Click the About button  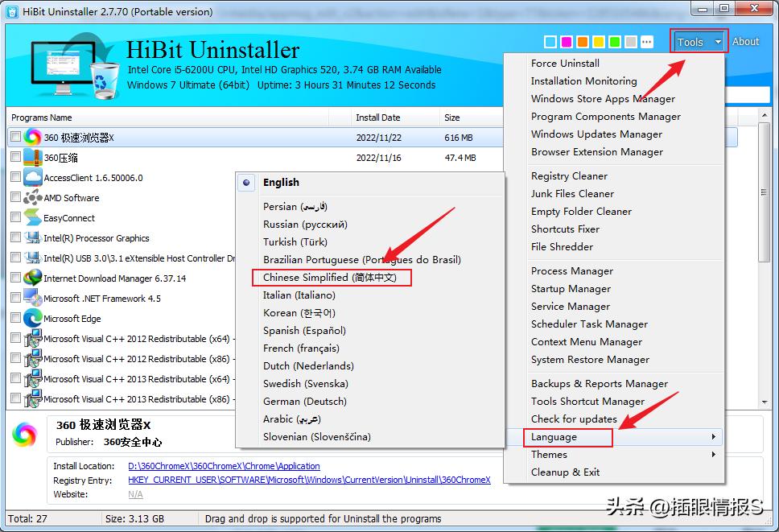[745, 41]
